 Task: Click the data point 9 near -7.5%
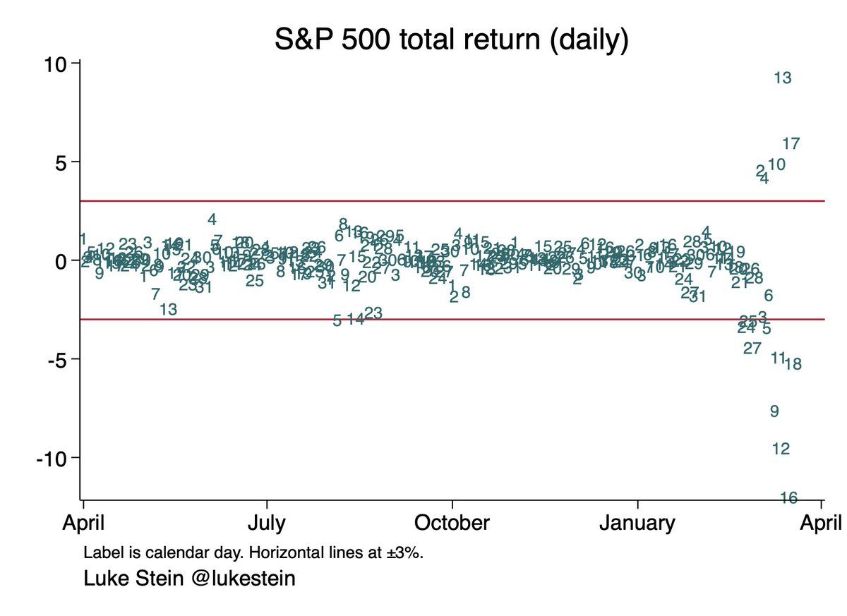tap(774, 411)
